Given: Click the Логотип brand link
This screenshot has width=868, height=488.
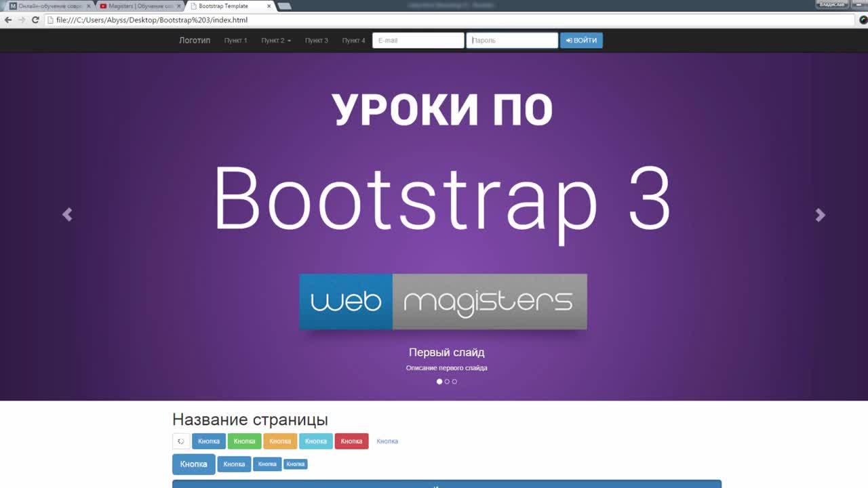Looking at the screenshot, I should pos(195,41).
